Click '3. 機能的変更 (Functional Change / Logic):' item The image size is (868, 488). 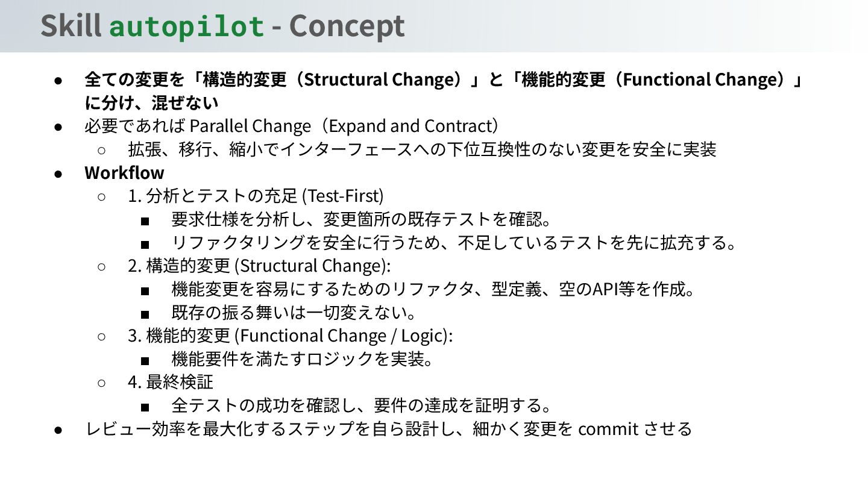tap(290, 336)
